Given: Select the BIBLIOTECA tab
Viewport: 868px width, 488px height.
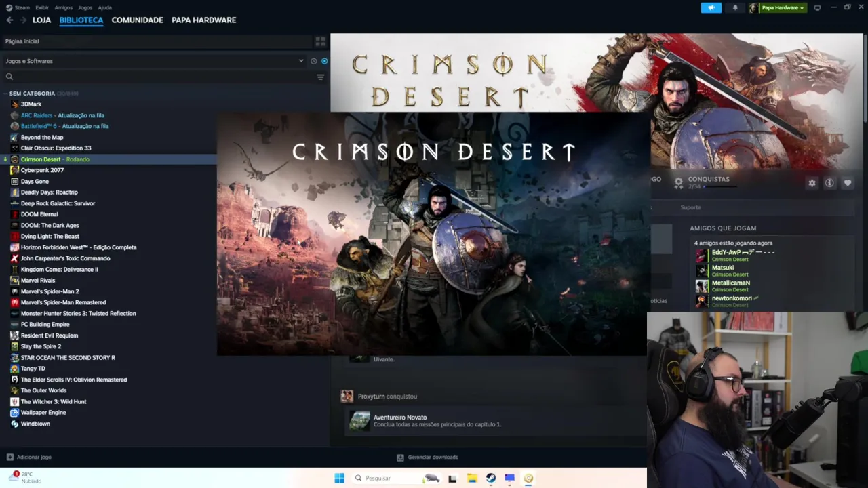Looking at the screenshot, I should (x=81, y=20).
